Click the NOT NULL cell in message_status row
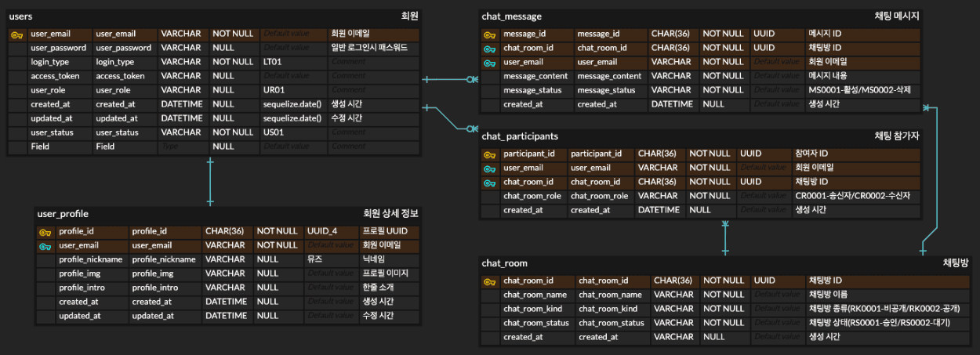This screenshot has height=355, width=980. (x=723, y=90)
